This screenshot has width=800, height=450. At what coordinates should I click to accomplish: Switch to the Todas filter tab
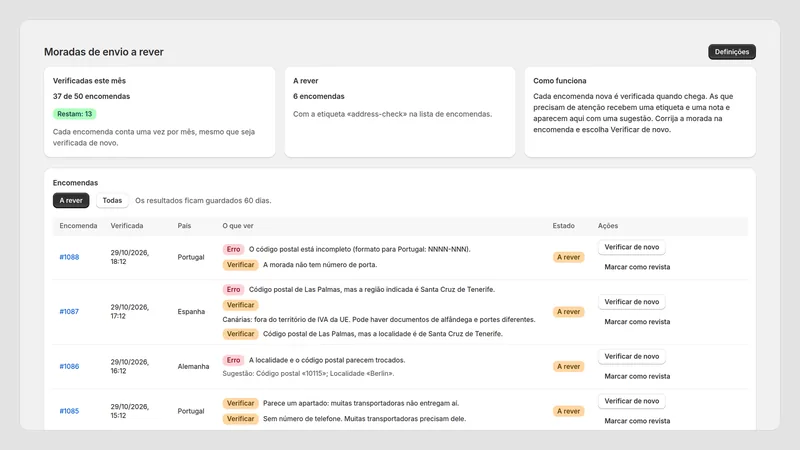(x=112, y=201)
